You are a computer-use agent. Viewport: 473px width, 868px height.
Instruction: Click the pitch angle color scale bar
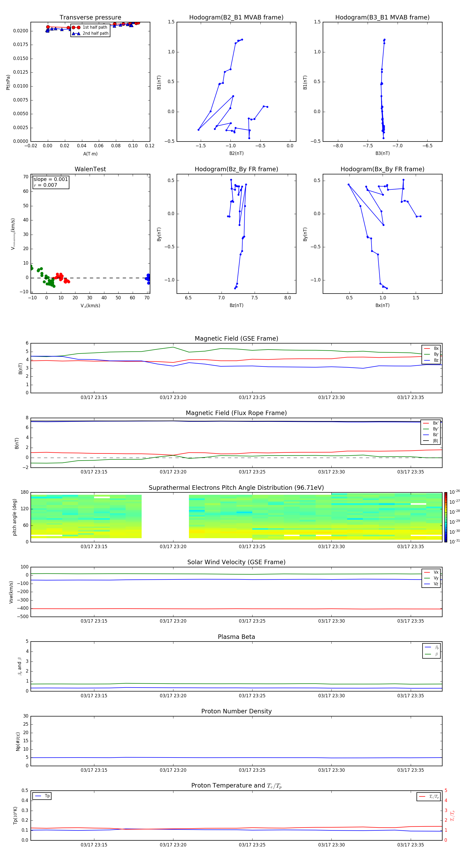[446, 517]
